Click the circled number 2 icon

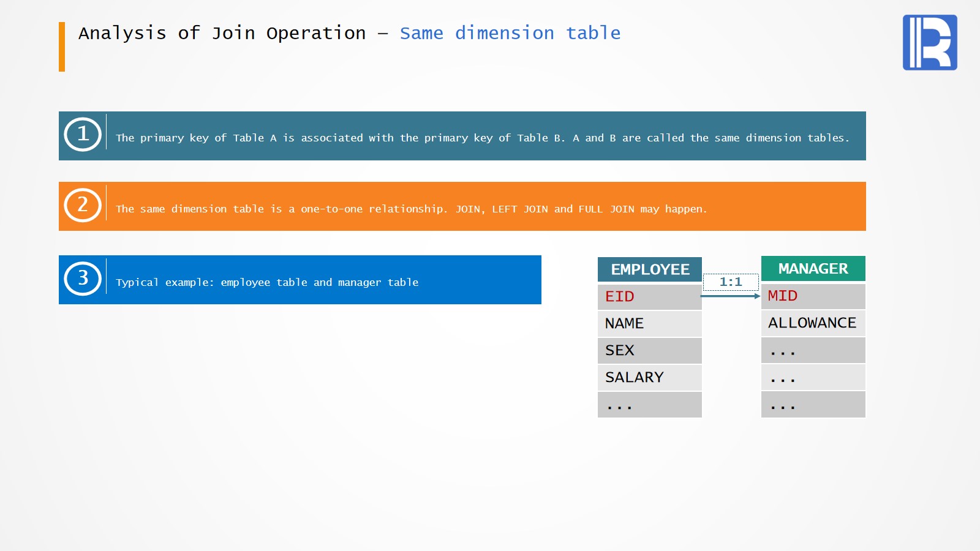(x=83, y=205)
